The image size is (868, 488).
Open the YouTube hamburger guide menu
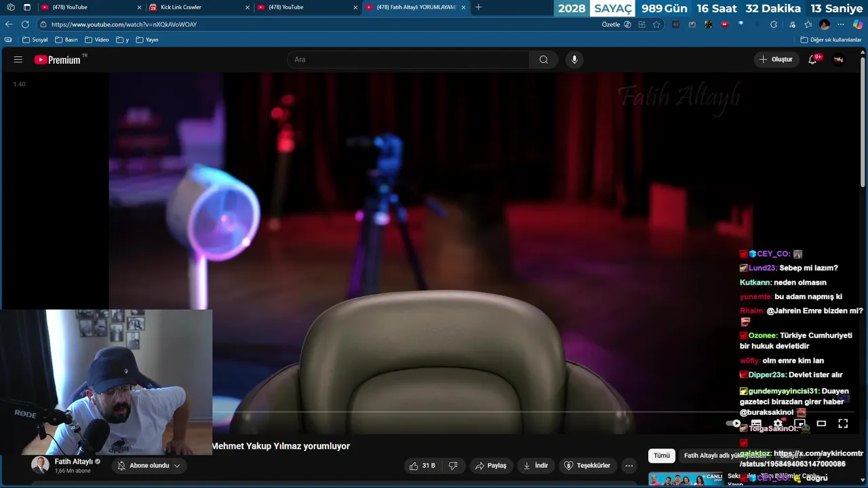click(x=18, y=60)
